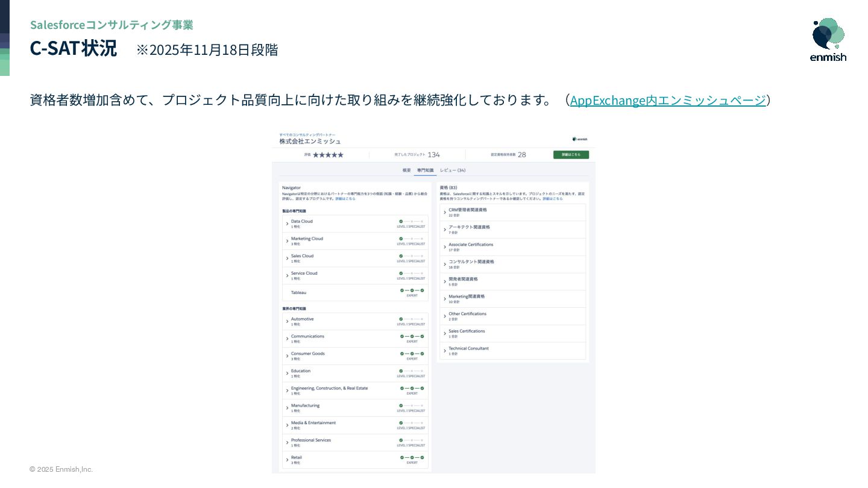Expand the Technical Consultant chevron
The height and width of the screenshot is (488, 868).
tap(445, 351)
